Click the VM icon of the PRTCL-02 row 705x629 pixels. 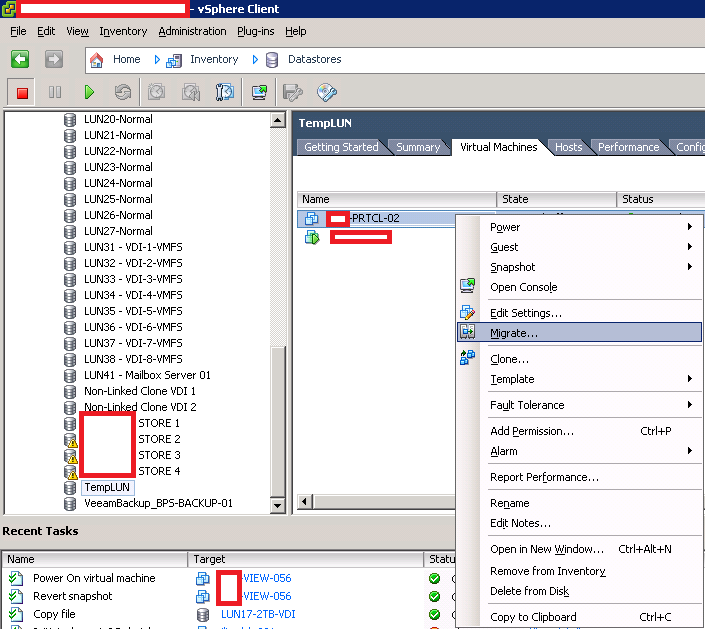(311, 219)
